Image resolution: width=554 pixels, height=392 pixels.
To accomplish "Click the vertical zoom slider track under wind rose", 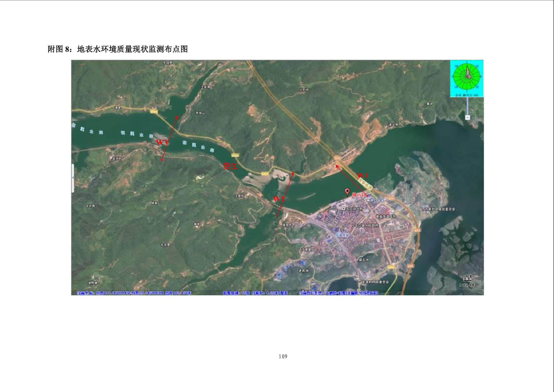I will click(x=467, y=105).
